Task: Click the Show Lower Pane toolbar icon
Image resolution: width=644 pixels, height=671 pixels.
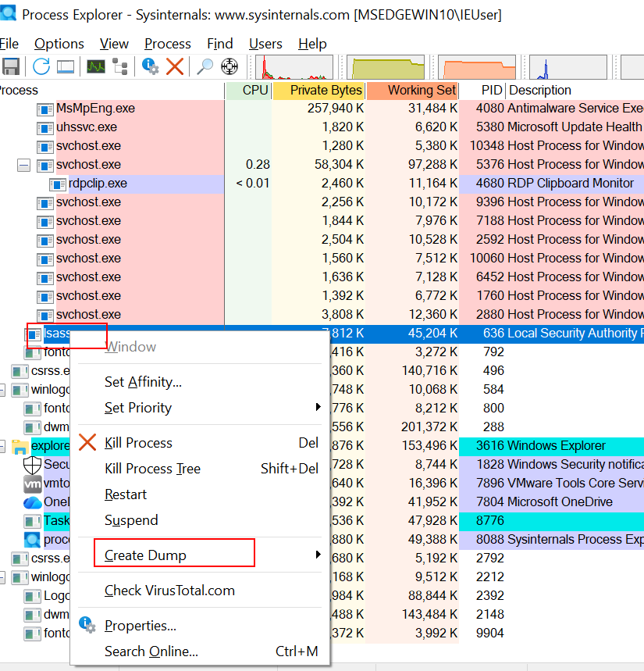Action: 66,66
